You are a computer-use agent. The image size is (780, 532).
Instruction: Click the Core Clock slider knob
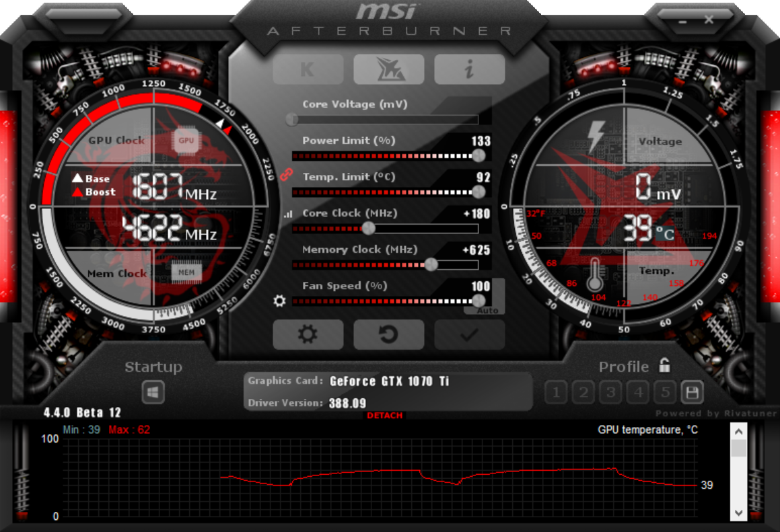point(368,228)
